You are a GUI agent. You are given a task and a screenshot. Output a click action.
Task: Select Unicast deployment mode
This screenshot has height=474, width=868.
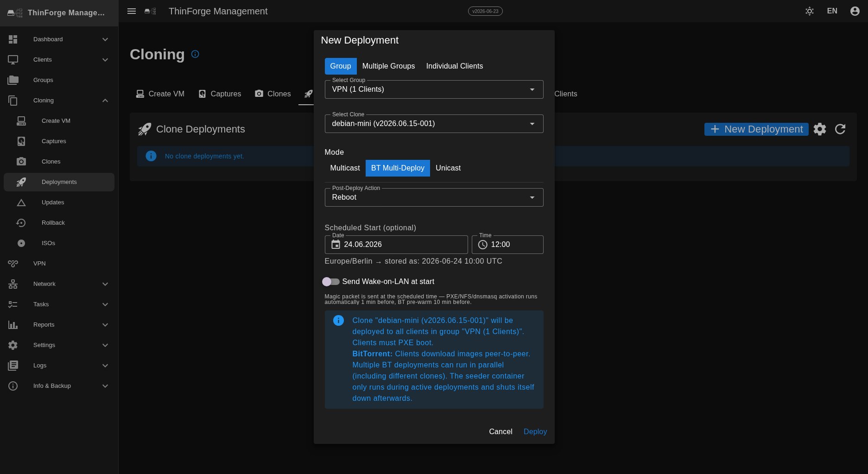pos(448,168)
